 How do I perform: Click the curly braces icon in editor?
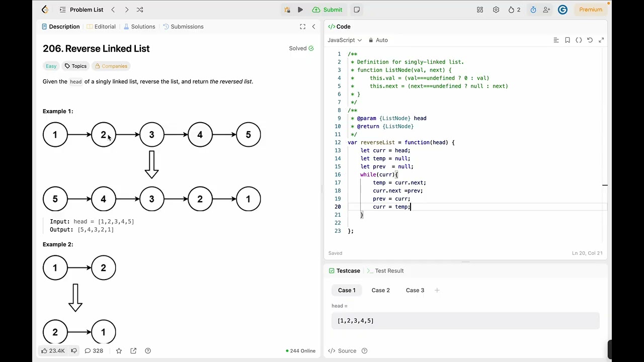(x=579, y=40)
